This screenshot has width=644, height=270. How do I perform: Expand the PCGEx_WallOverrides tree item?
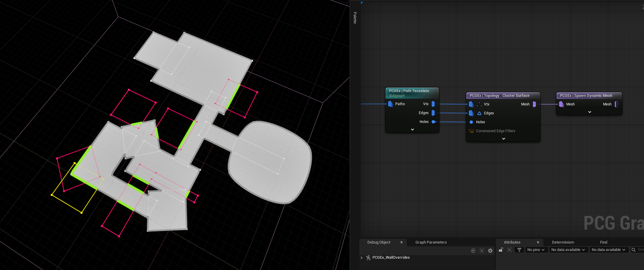(x=362, y=258)
